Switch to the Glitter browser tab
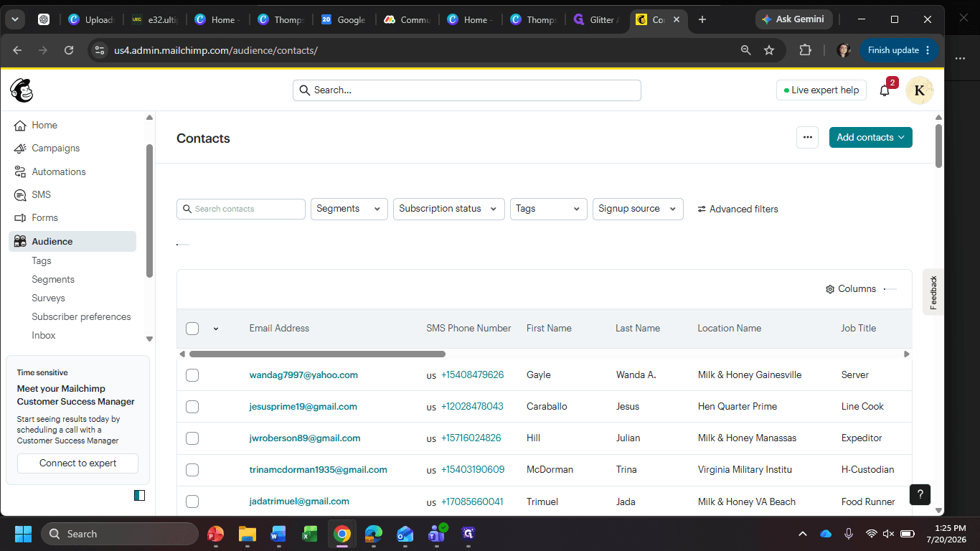This screenshot has width=980, height=551. [596, 20]
